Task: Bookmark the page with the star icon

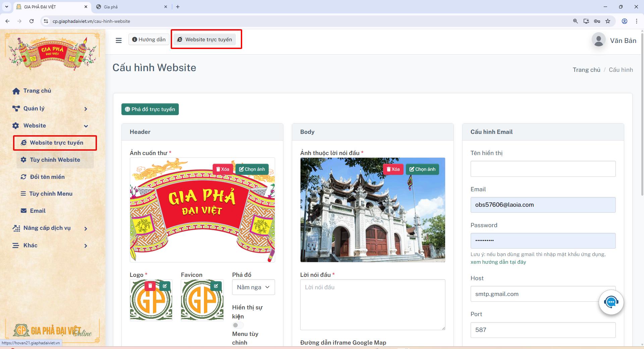Action: coord(607,21)
